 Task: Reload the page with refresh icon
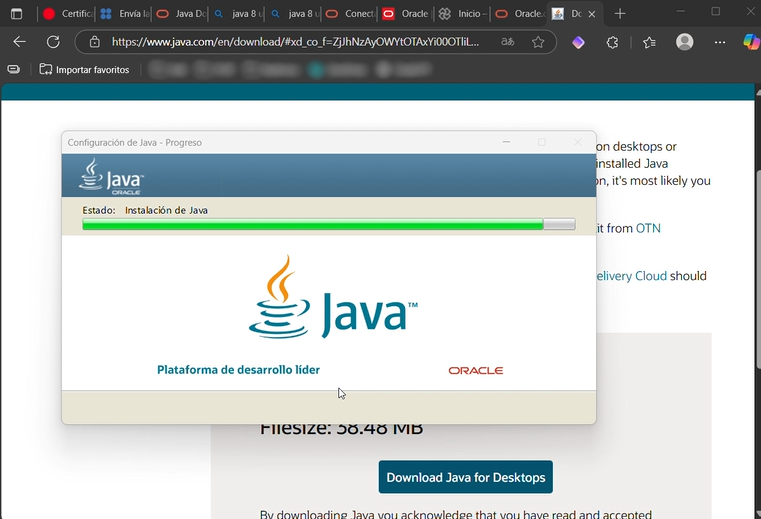tap(53, 42)
